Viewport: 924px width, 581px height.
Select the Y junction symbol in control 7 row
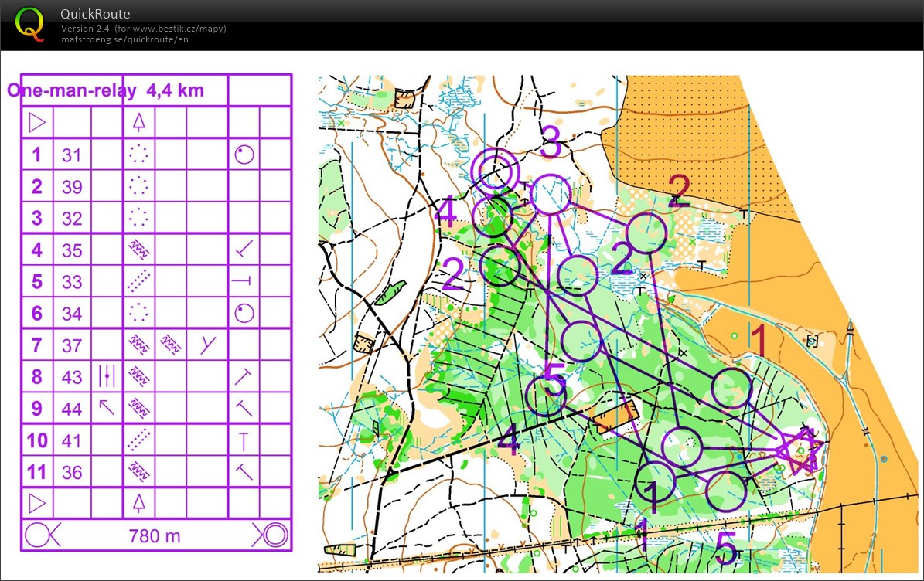[208, 345]
